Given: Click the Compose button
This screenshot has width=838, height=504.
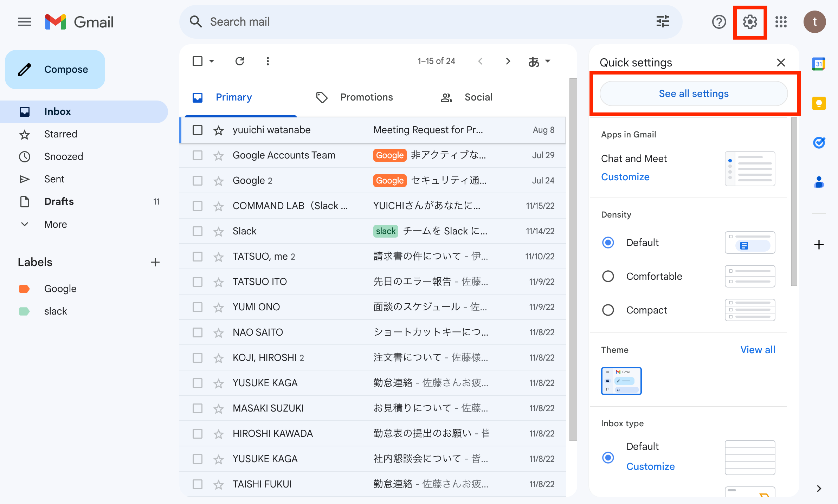Looking at the screenshot, I should click(55, 70).
